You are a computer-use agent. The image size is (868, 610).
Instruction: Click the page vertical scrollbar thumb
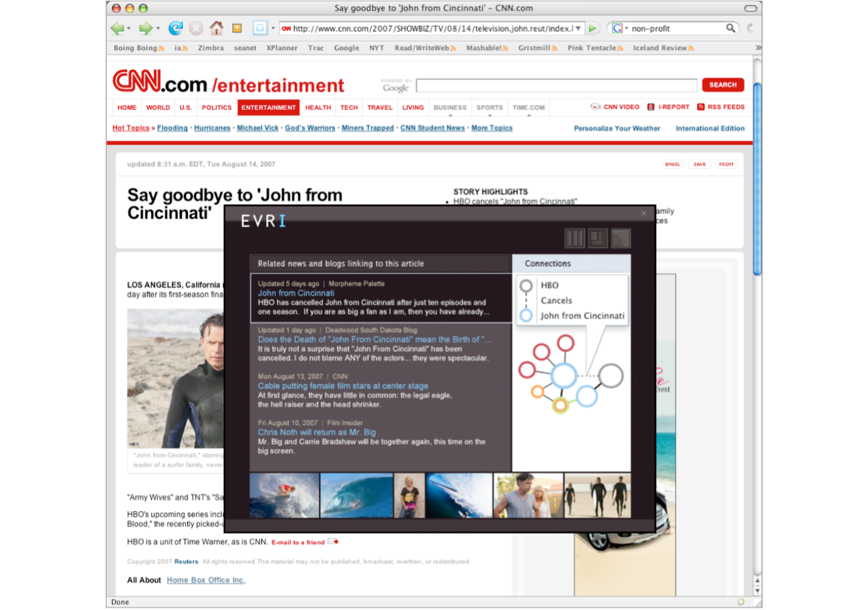pyautogui.click(x=757, y=179)
